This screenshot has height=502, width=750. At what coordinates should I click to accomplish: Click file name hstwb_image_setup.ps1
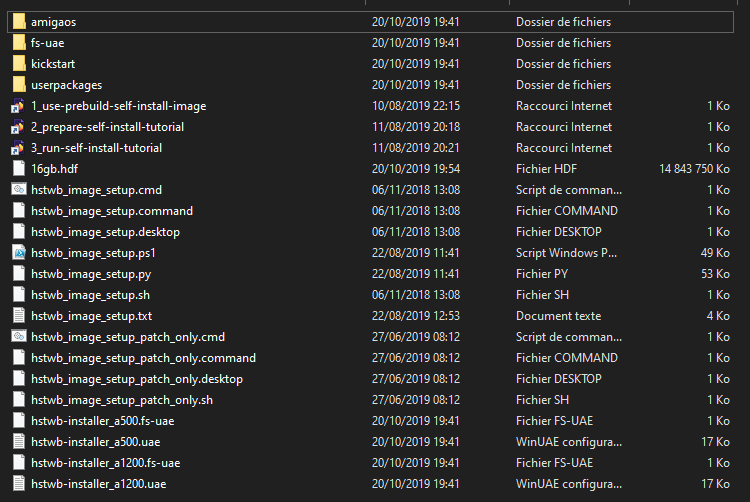pyautogui.click(x=93, y=253)
